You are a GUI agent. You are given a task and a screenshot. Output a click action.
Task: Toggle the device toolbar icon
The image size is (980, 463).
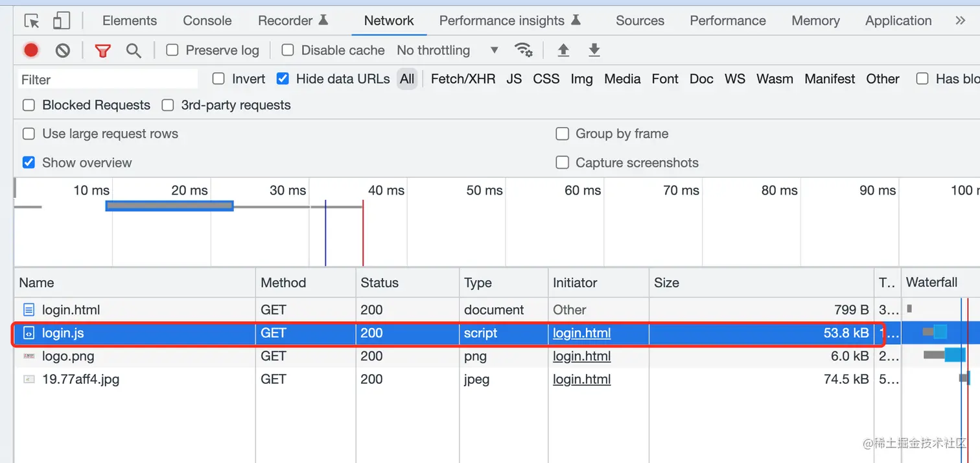click(x=61, y=21)
